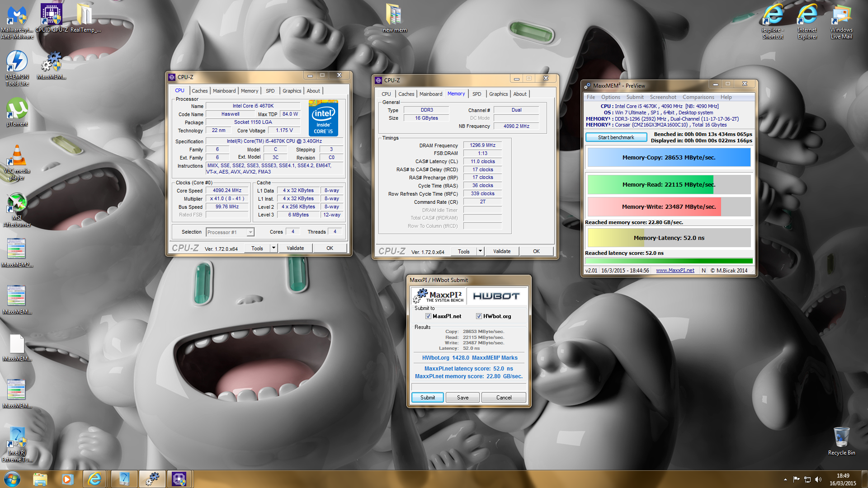Open the RealTemp folder icon
Viewport: 868px width, 488px height.
[x=85, y=18]
